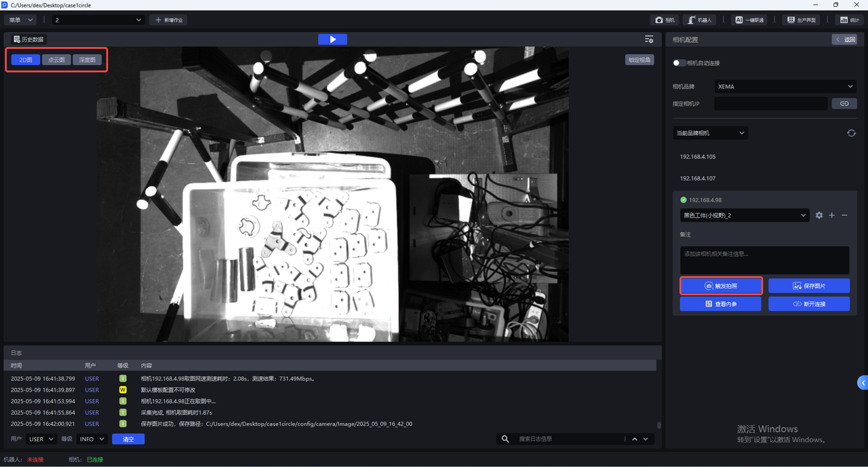This screenshot has height=467, width=868.
Task: Click the 搜索日志信息 search field
Action: click(570, 439)
